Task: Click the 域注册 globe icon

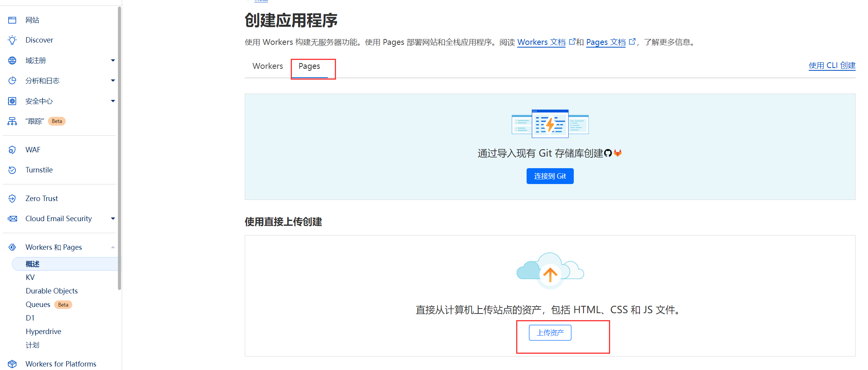Action: coord(12,60)
